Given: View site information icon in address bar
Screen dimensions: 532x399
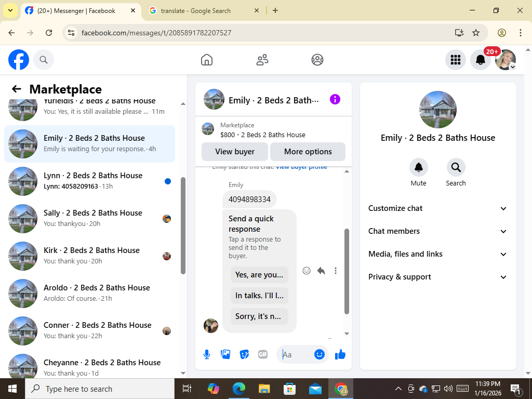Looking at the screenshot, I should pyautogui.click(x=71, y=33).
